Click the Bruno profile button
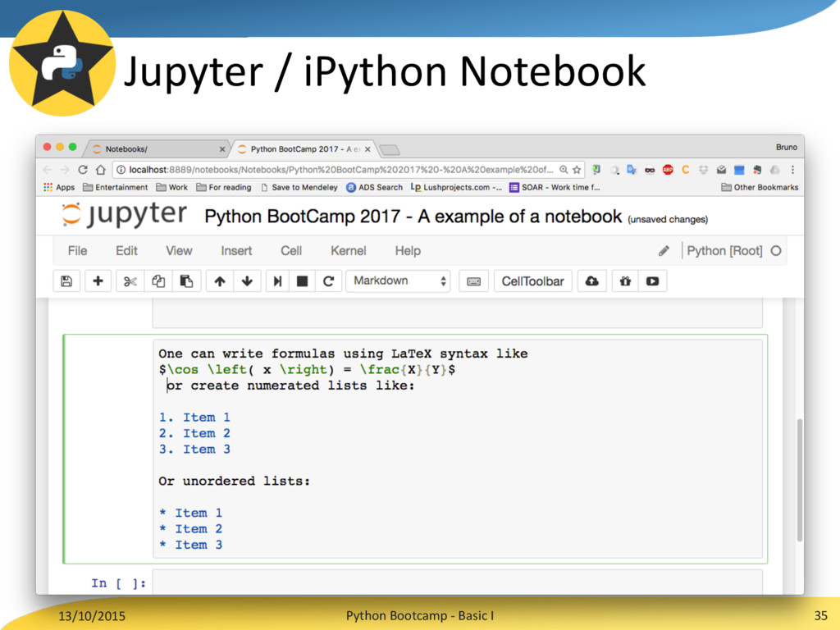The height and width of the screenshot is (630, 840). point(787,148)
